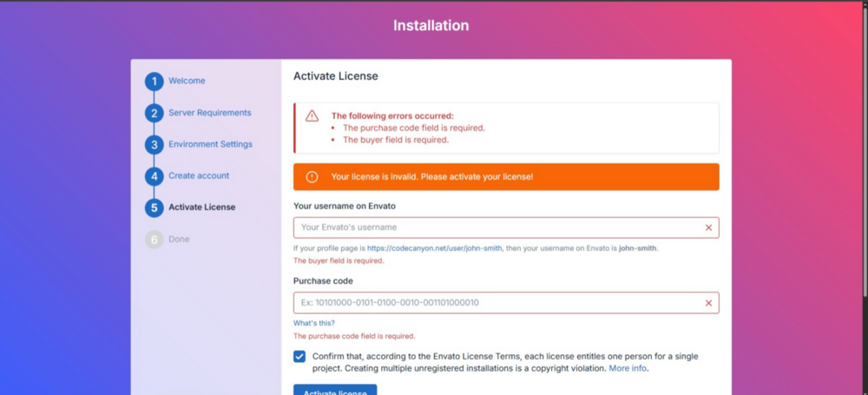Click the exclamation icon in orange banner
The width and height of the screenshot is (868, 395).
point(312,177)
